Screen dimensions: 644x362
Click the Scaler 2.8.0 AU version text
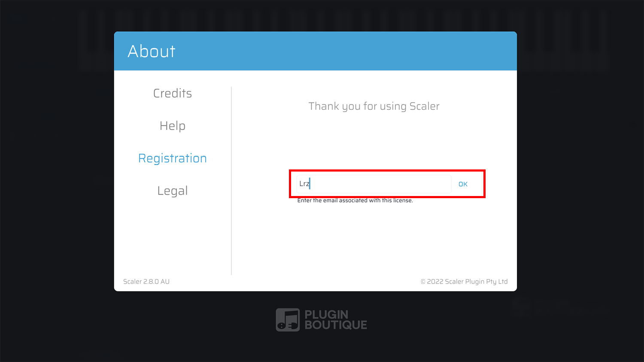[146, 281]
